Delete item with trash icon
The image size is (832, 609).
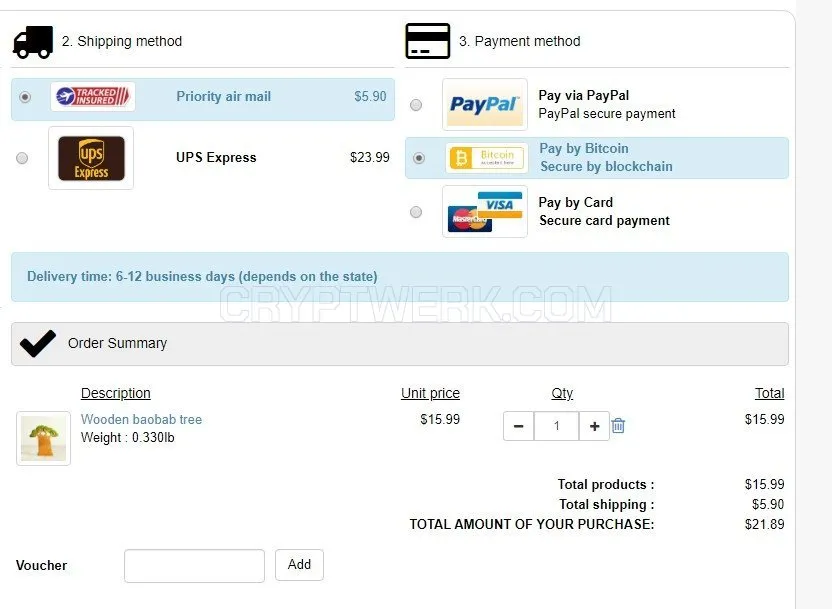pos(618,425)
